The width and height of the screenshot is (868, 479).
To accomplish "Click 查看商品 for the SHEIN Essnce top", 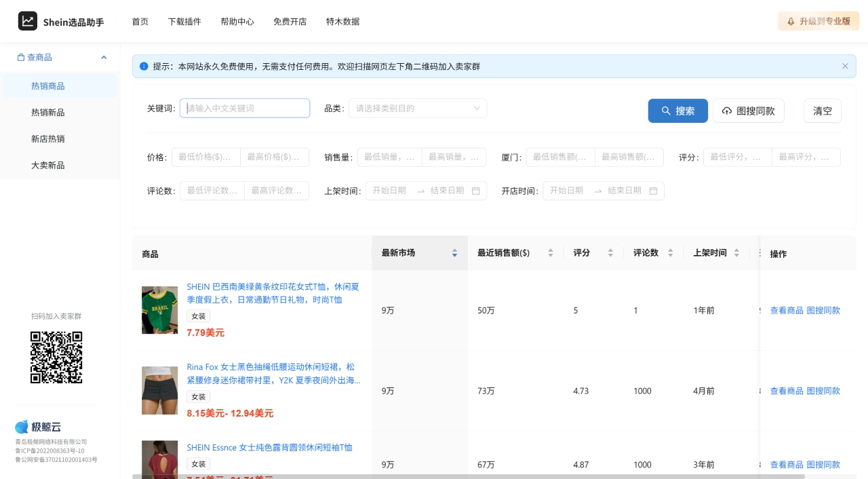I will click(x=787, y=465).
